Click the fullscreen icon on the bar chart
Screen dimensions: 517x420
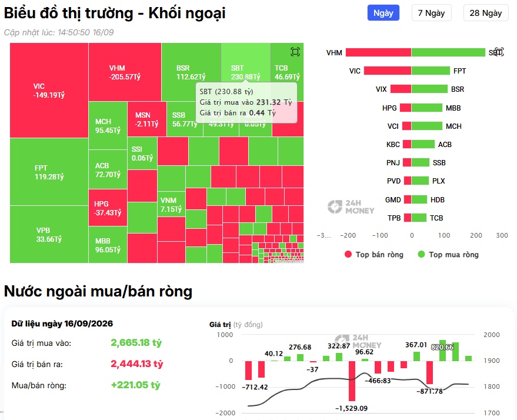499,52
